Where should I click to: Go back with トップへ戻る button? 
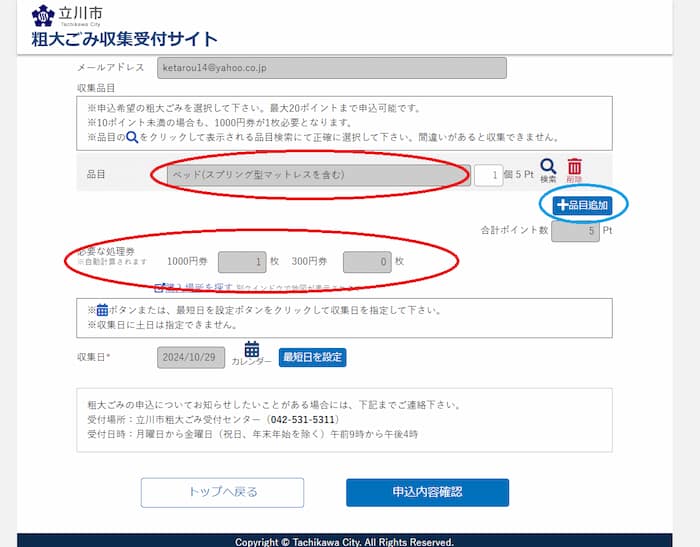coord(222,492)
